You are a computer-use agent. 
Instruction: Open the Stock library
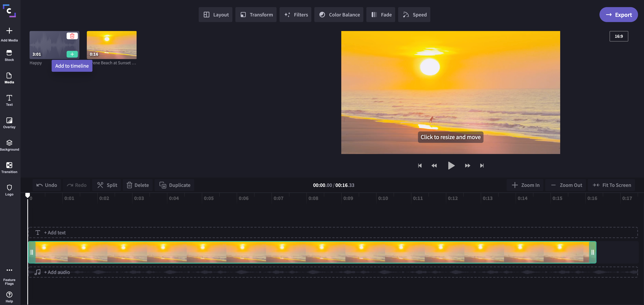pyautogui.click(x=9, y=56)
